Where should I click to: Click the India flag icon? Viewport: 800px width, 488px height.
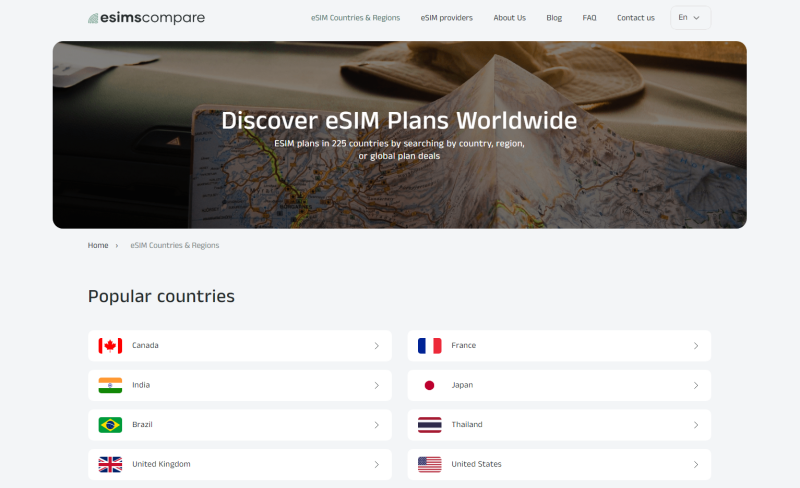(x=110, y=385)
